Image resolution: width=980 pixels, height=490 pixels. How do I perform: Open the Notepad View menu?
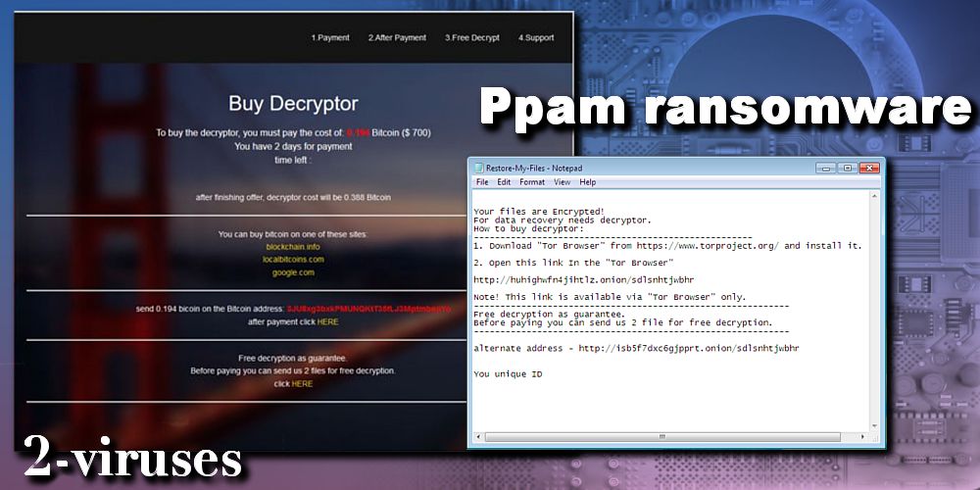coord(562,182)
